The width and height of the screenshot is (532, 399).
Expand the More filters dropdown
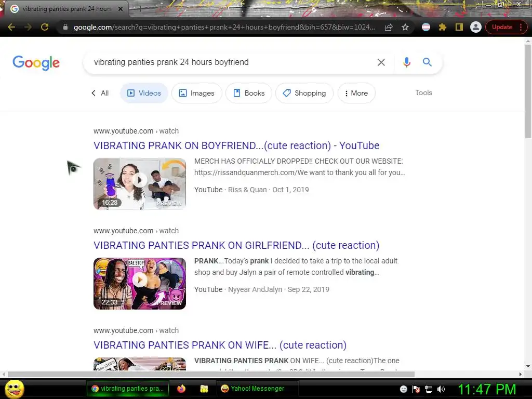[x=356, y=93]
